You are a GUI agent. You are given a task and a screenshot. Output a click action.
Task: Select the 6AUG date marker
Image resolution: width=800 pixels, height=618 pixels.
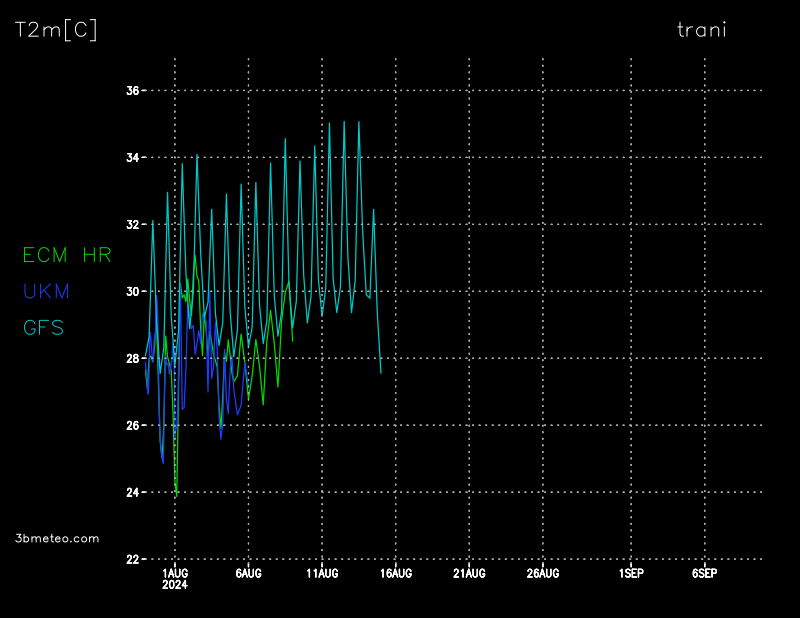(x=248, y=574)
